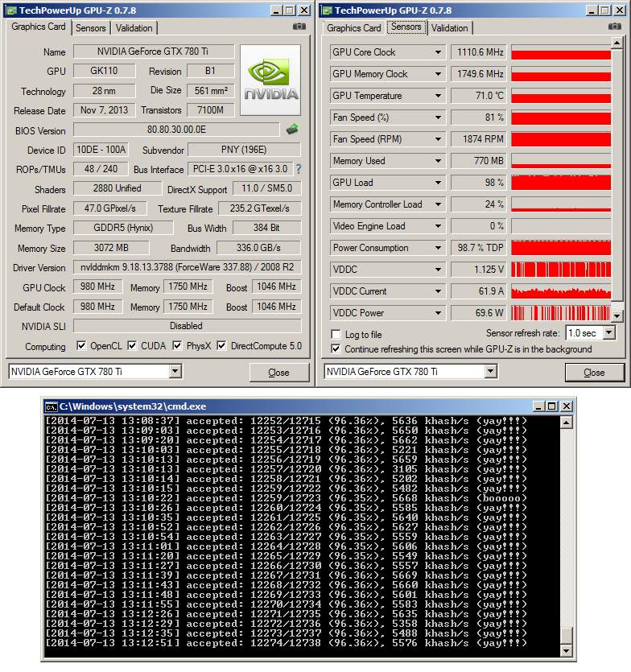Click the VDDC Current red graph

click(561, 291)
